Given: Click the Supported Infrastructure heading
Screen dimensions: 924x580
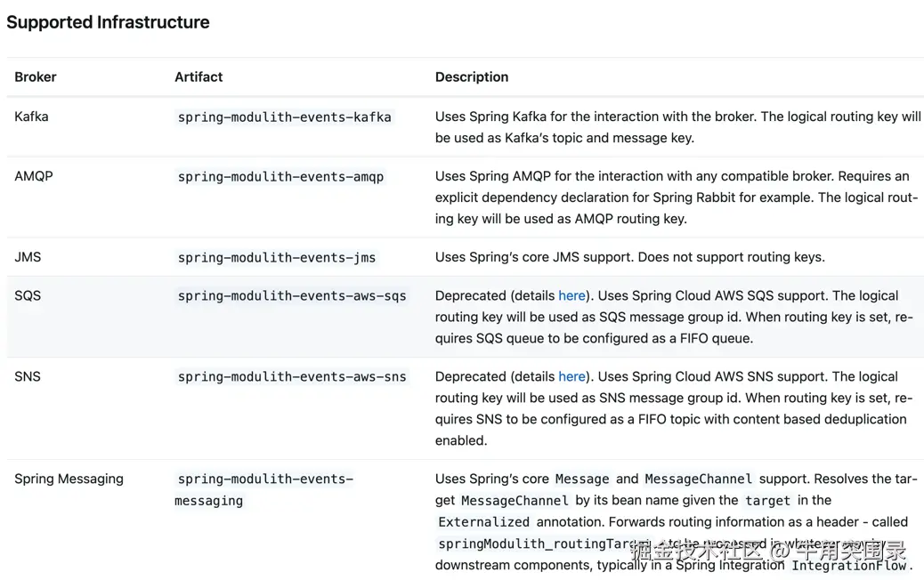Looking at the screenshot, I should pos(108,22).
